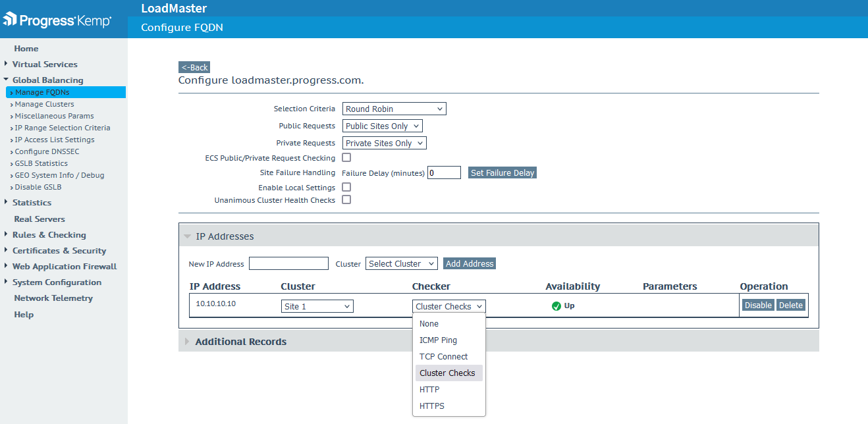
Task: Delete the 10.10.10.10 address entry
Action: pyautogui.click(x=791, y=305)
